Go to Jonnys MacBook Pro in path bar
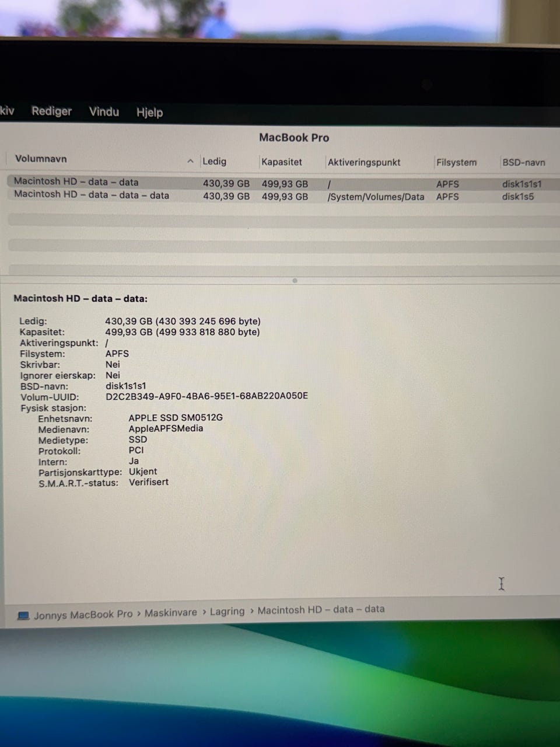This screenshot has height=747, width=560. click(83, 615)
